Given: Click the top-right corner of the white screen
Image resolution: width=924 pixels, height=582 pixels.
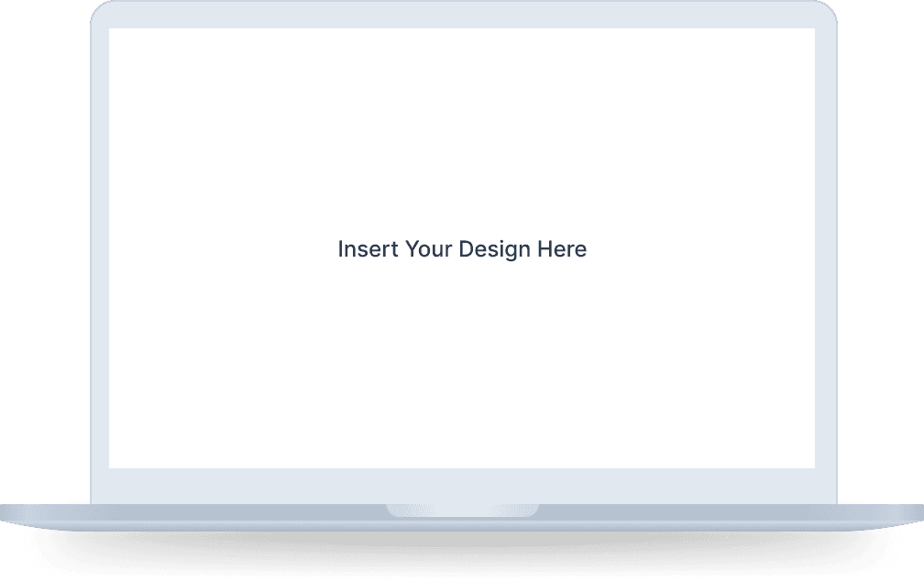Looking at the screenshot, I should 812,31.
